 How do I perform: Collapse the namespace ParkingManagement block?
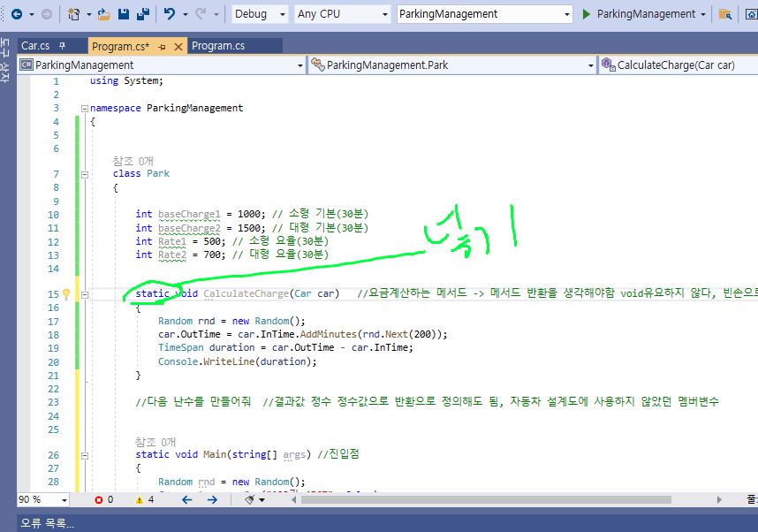click(x=85, y=109)
